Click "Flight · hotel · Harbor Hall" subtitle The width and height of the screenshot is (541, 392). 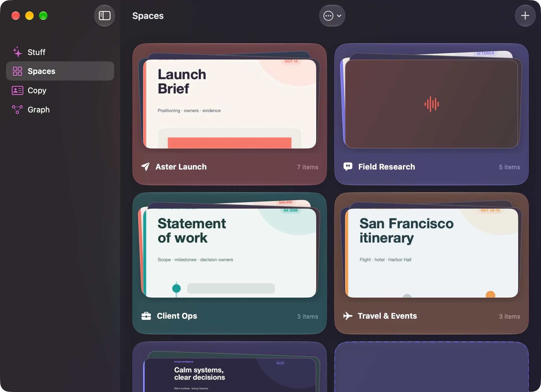(385, 260)
